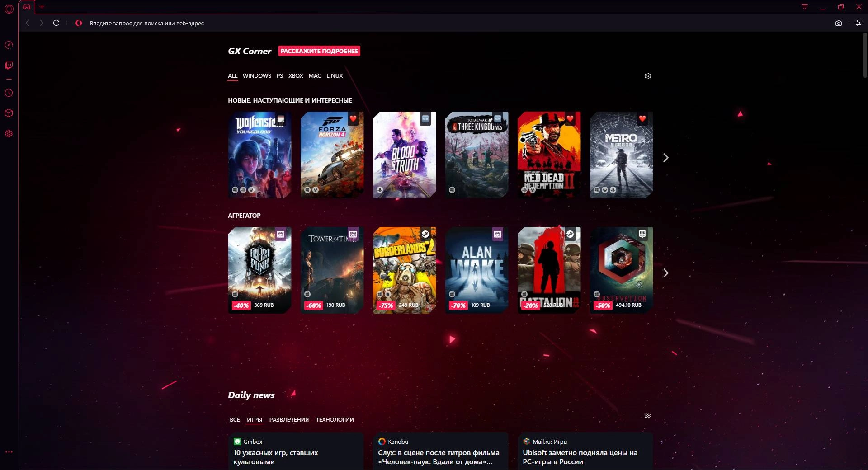The image size is (868, 470).
Task: Open Metro Exodus game card
Action: tap(621, 155)
